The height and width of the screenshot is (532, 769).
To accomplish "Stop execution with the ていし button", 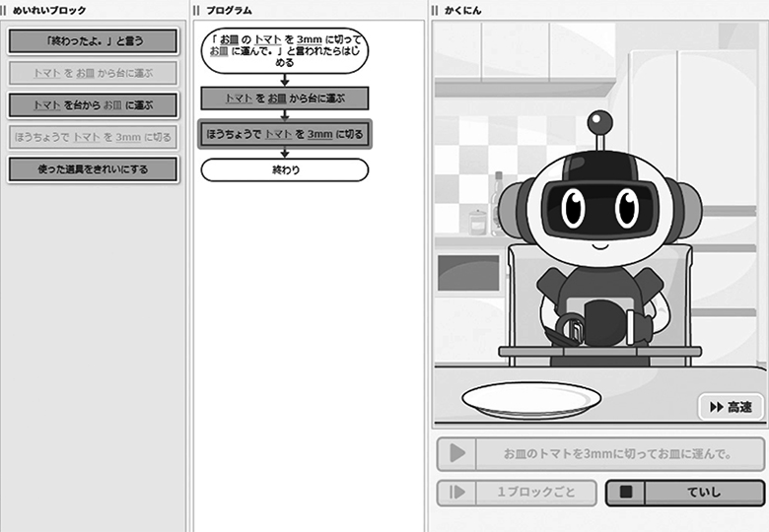I will 684,493.
